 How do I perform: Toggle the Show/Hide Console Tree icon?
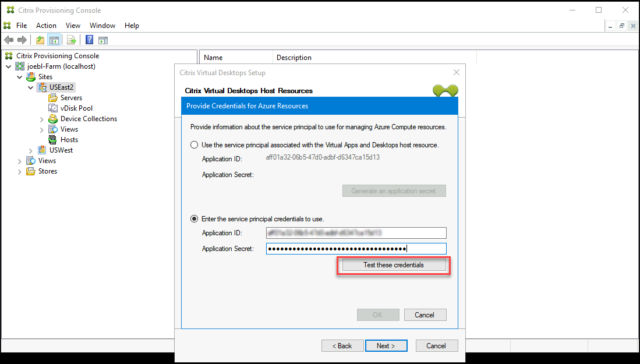pyautogui.click(x=54, y=40)
